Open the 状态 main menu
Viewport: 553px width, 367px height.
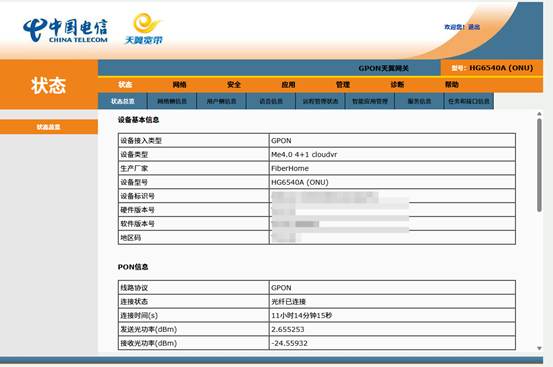[125, 85]
